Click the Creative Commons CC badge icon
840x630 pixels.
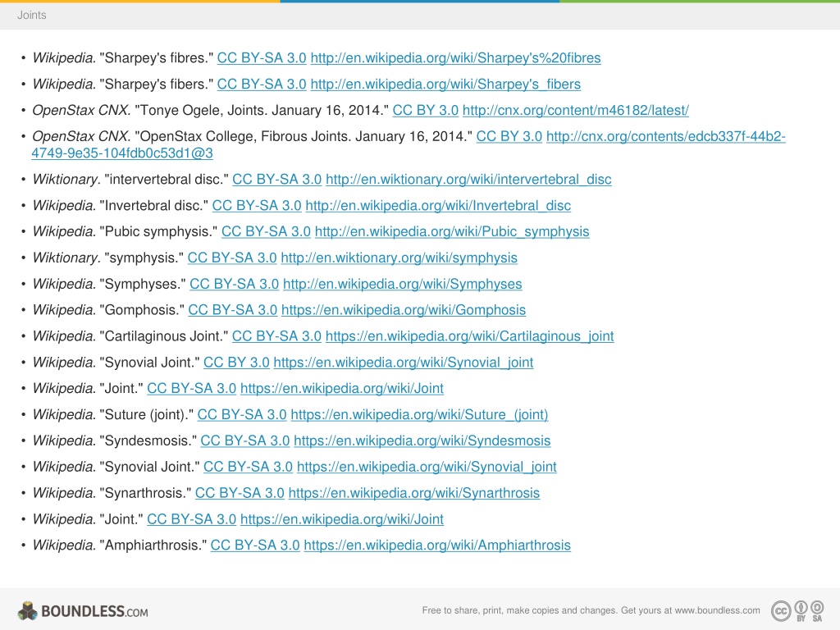(x=781, y=610)
